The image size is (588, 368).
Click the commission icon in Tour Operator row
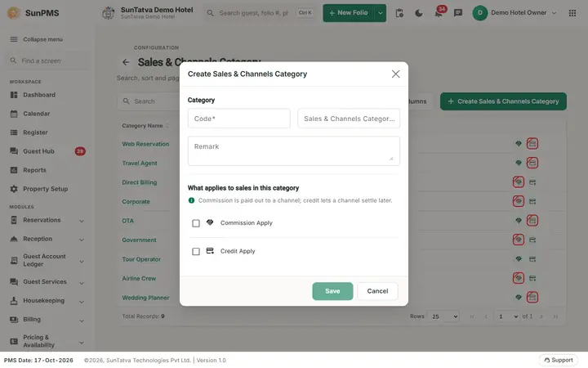(519, 258)
